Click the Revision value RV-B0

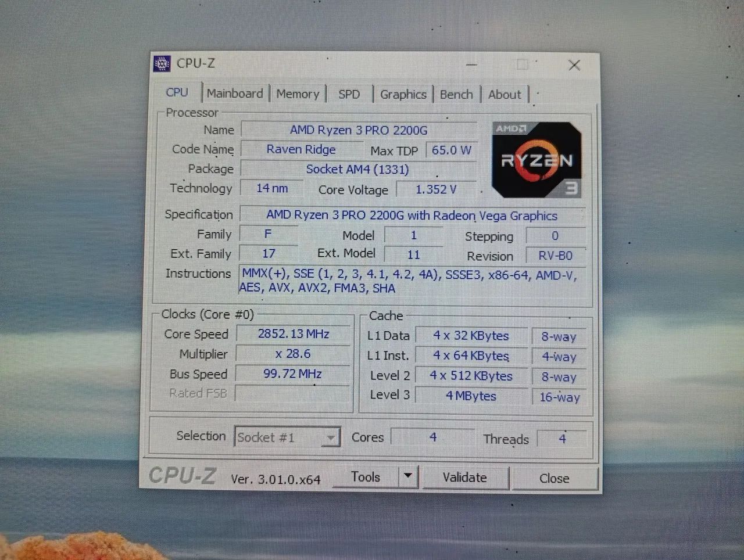pos(555,256)
